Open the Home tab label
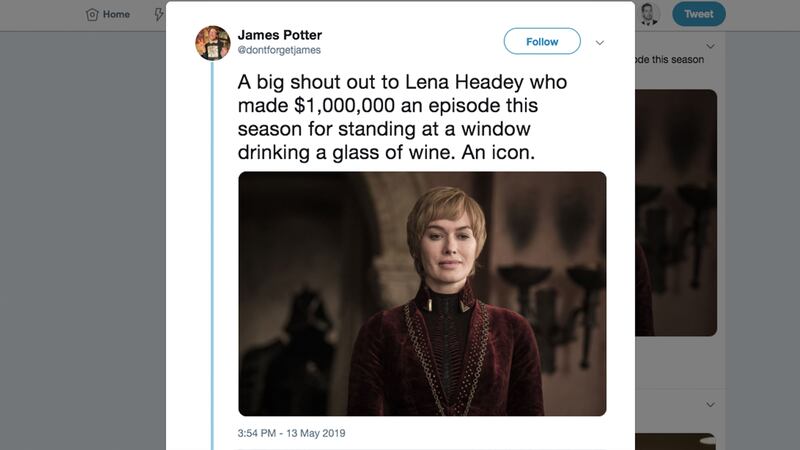Viewport: 800px width, 450px height. (x=116, y=15)
